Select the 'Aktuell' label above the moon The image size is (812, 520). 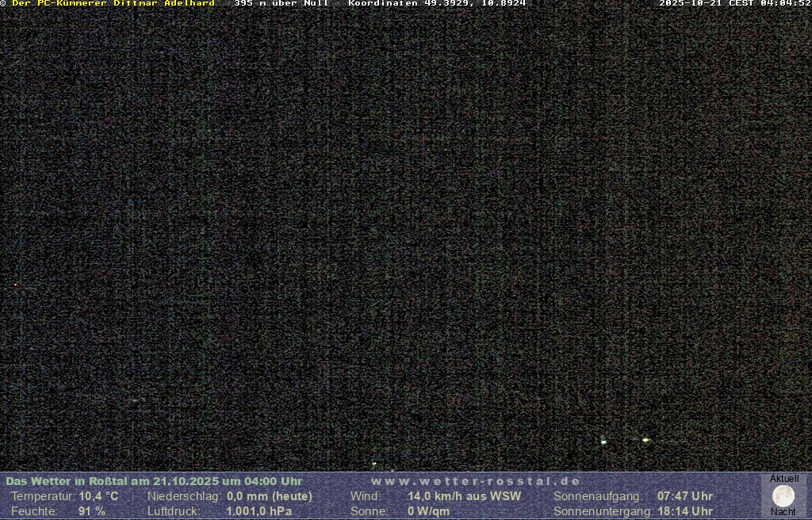tap(783, 479)
